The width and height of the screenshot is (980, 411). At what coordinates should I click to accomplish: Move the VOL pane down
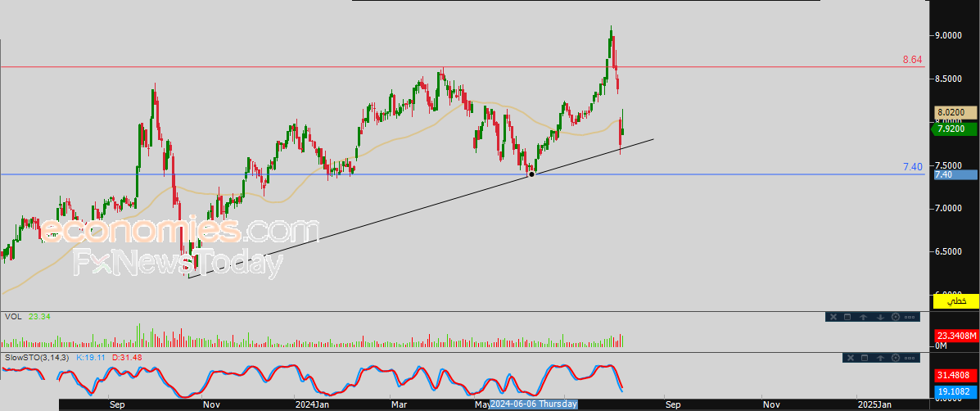[x=879, y=317]
